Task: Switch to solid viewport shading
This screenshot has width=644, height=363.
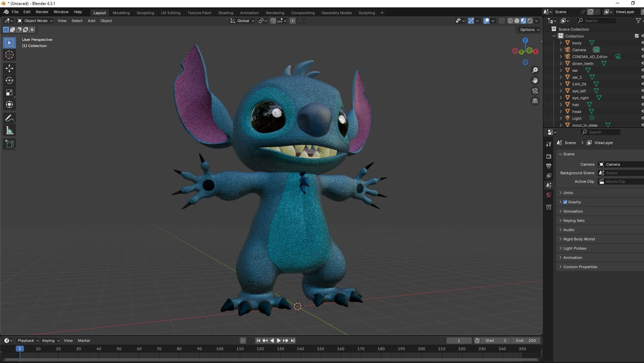Action: [517, 21]
